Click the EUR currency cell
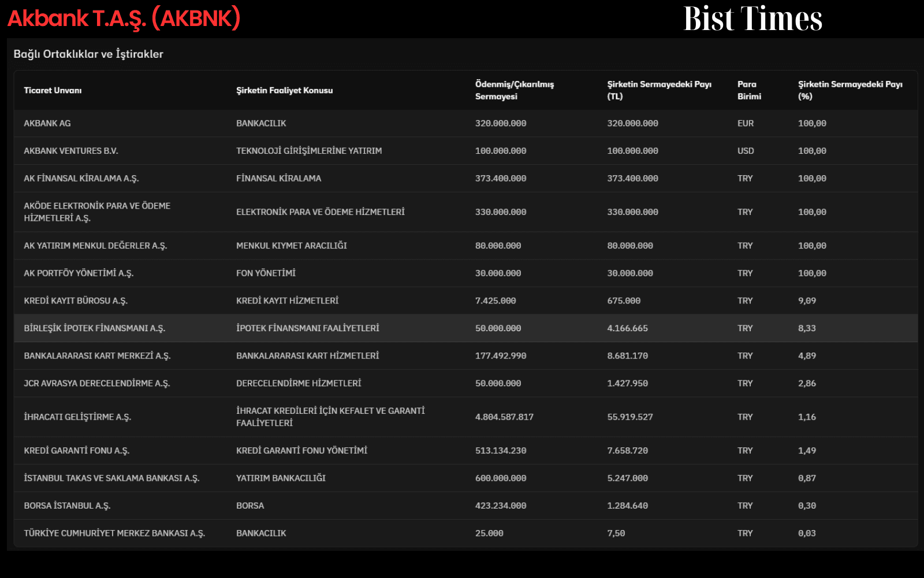The image size is (924, 578). [x=746, y=123]
